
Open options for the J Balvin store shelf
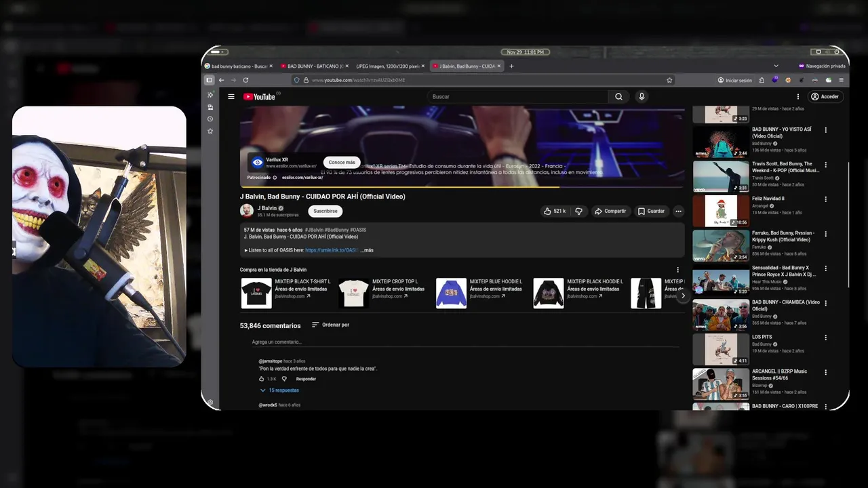click(x=677, y=270)
